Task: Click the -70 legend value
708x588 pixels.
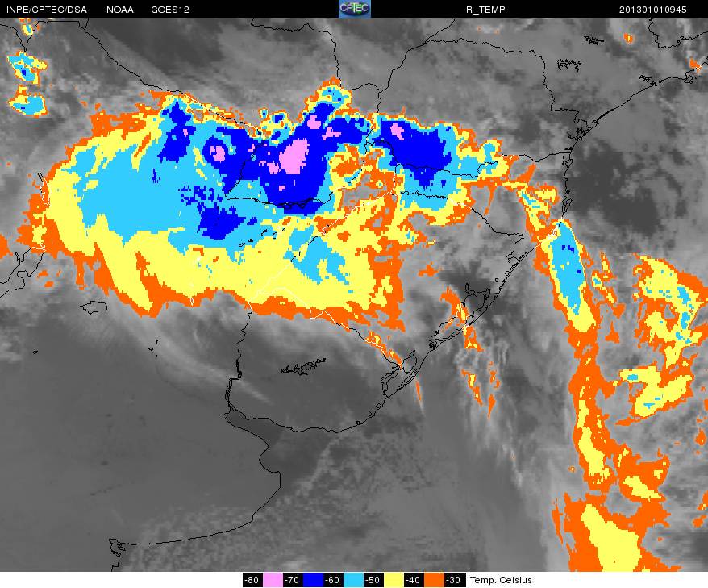Action: pyautogui.click(x=293, y=580)
